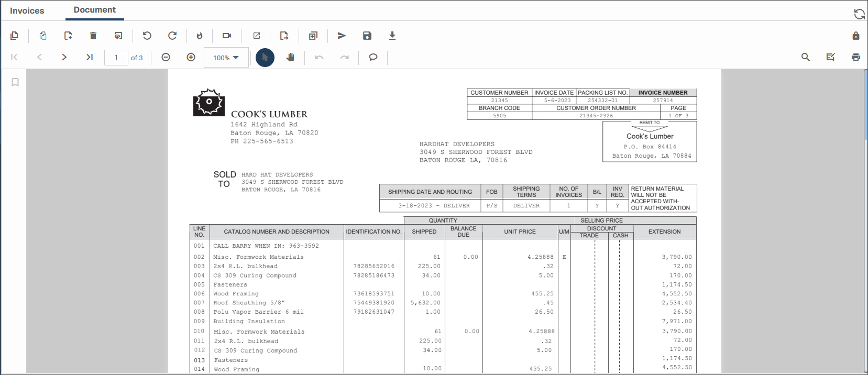Click the burn annotations flame icon
868x375 pixels.
click(x=200, y=36)
